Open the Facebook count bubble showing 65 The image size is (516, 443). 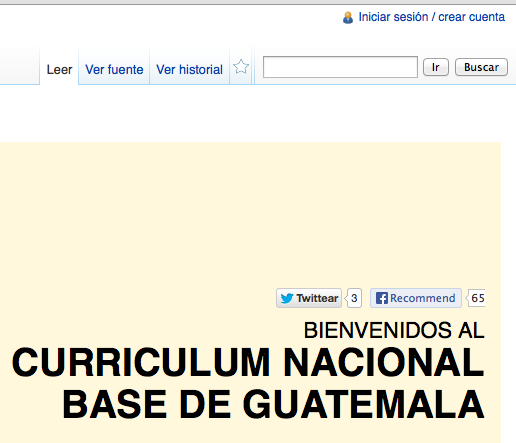tap(476, 298)
